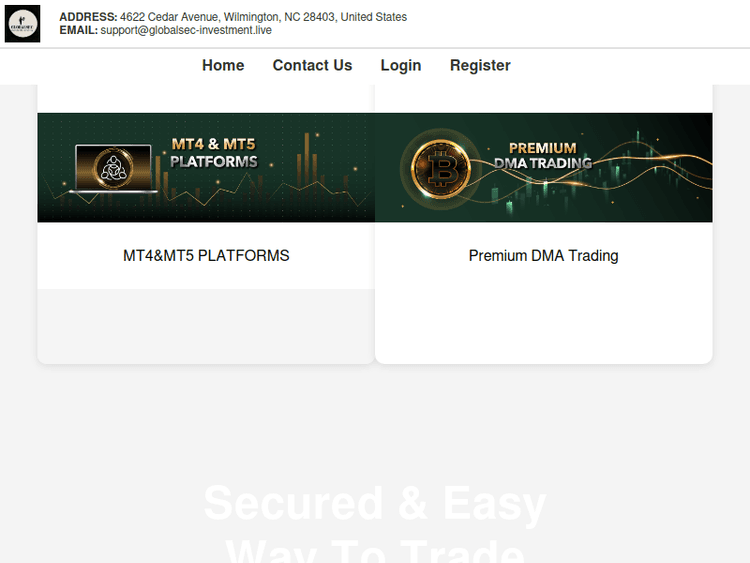Click the laptop icon in MT4 banner
Screen dimensions: 750x563
tap(113, 168)
